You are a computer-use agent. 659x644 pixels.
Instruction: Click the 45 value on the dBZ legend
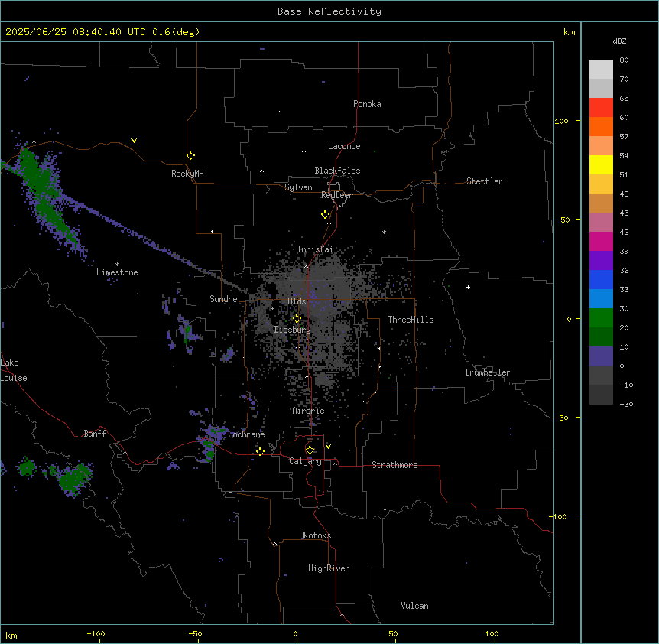tap(624, 213)
